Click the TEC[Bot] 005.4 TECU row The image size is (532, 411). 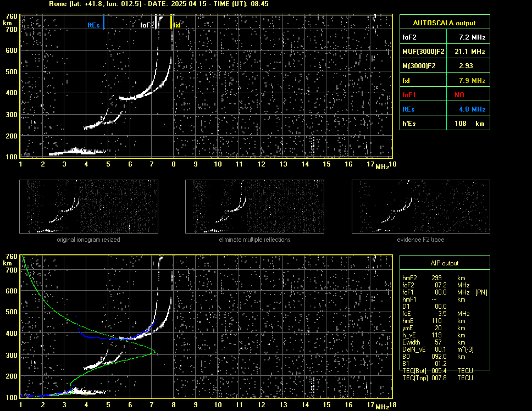[437, 371]
